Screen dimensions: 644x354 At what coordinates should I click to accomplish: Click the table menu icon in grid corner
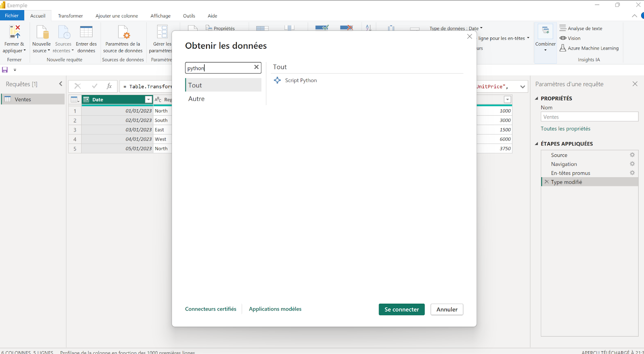[74, 99]
